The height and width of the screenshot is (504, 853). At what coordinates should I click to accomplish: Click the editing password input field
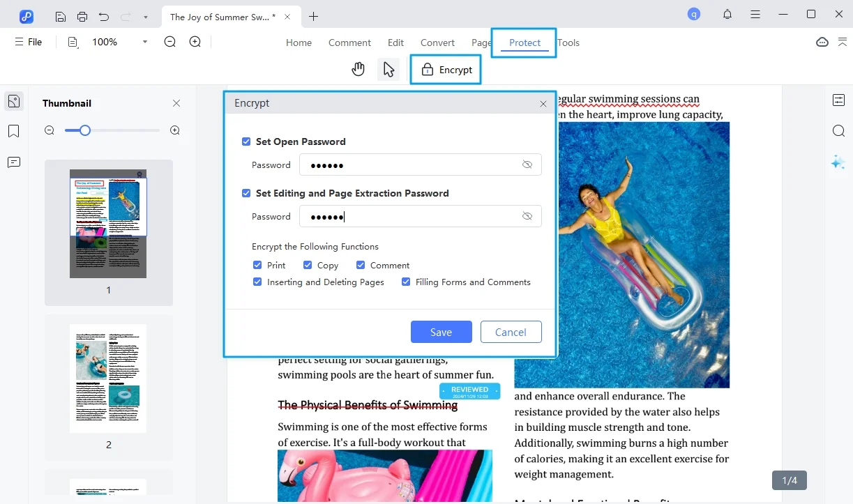point(420,216)
